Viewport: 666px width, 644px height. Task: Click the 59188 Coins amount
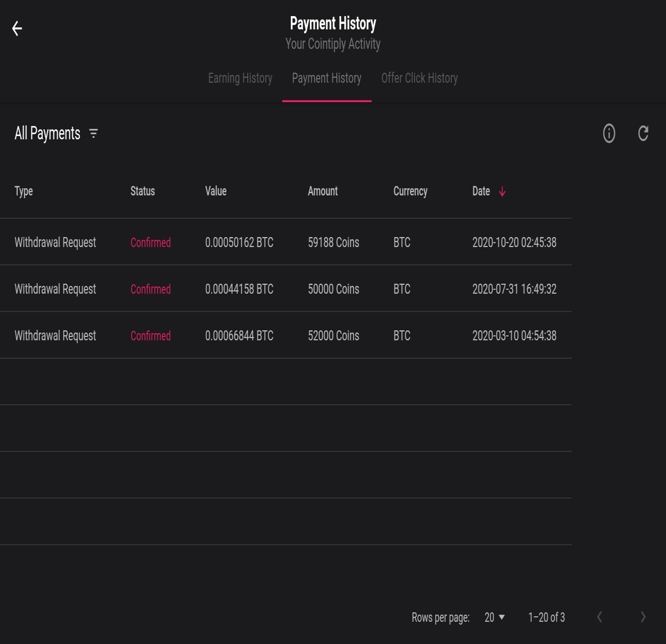pos(334,242)
